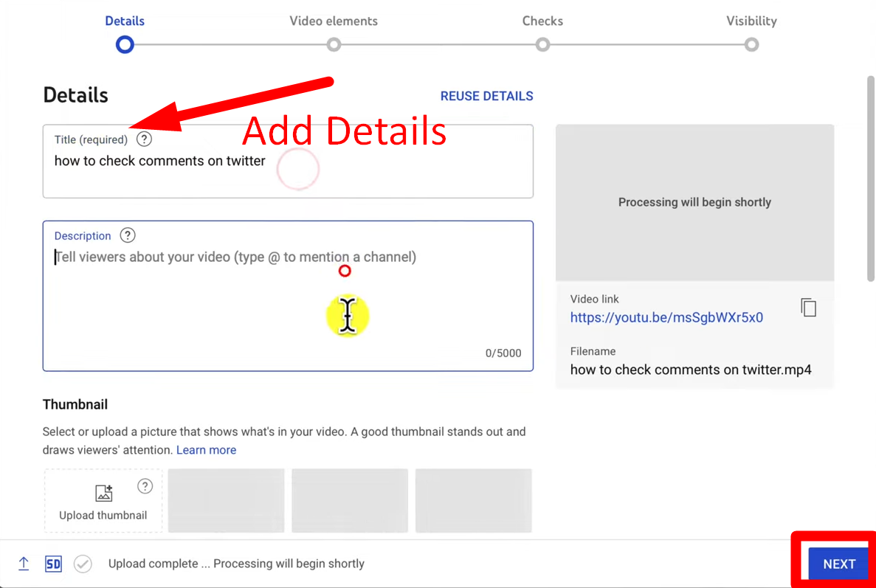The height and width of the screenshot is (588, 876).
Task: Open the youtu.be video link
Action: (666, 318)
